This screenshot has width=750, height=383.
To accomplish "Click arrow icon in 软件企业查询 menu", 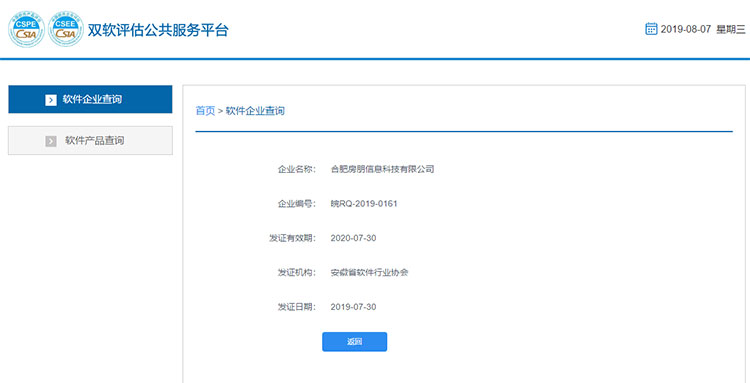I will [x=51, y=100].
